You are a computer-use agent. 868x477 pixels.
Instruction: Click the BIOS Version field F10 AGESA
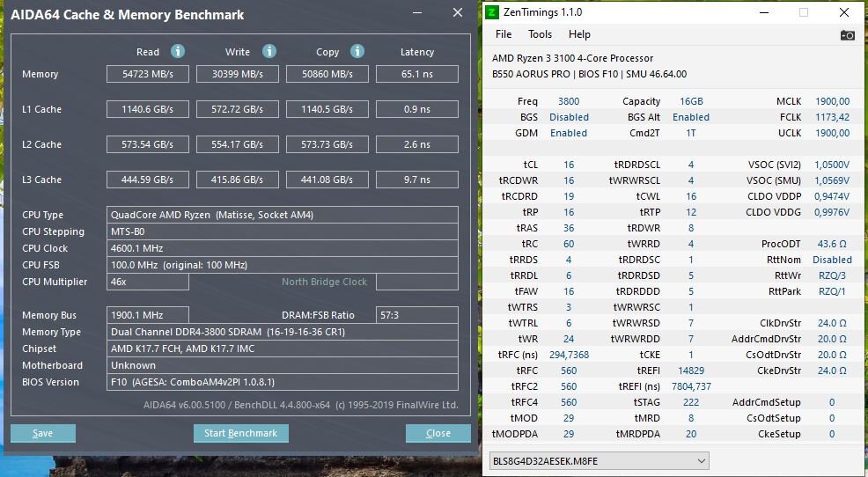point(283,382)
